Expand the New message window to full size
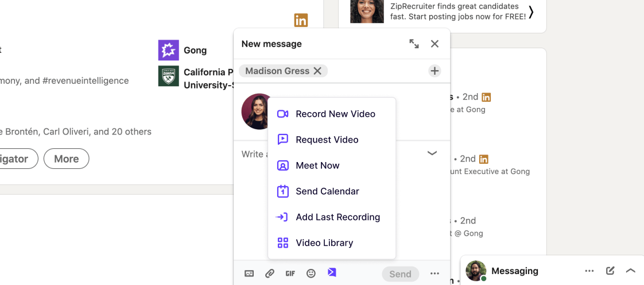Viewport: 644px width, 285px height. coord(414,44)
